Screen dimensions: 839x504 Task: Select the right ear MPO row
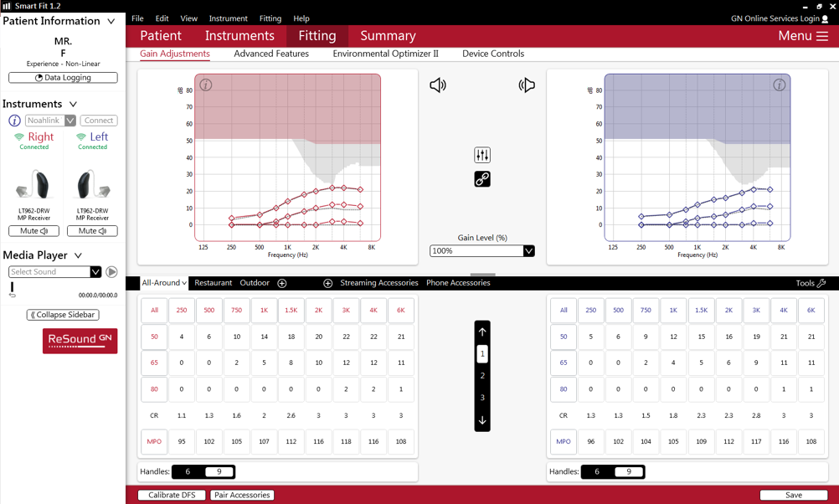[x=154, y=441]
